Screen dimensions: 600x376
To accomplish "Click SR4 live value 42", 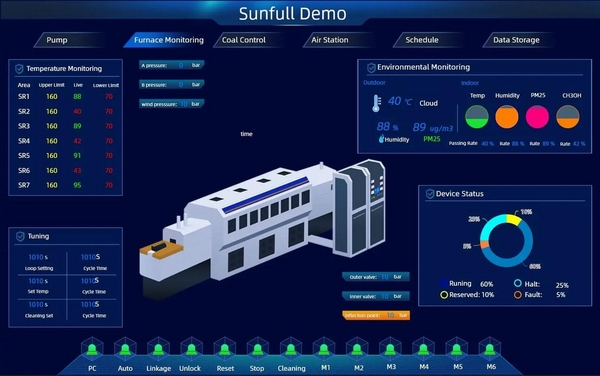I will click(77, 141).
